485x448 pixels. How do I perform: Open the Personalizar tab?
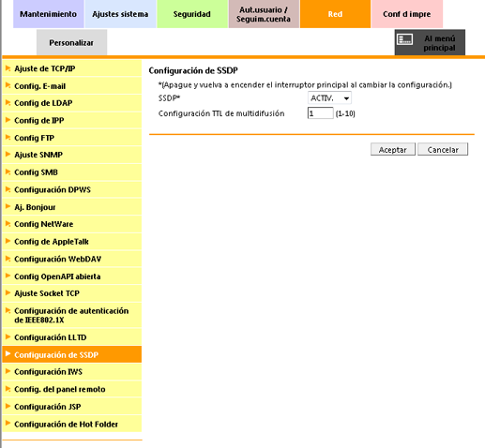pos(71,42)
